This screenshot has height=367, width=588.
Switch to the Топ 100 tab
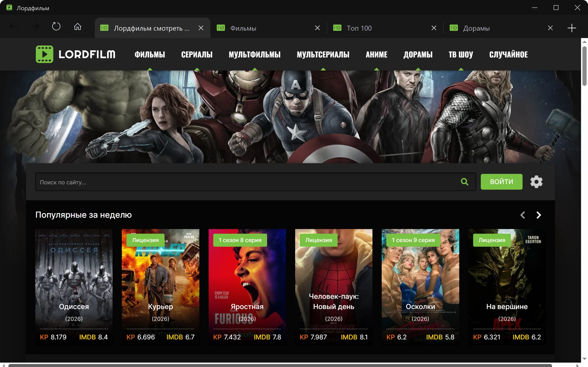385,28
